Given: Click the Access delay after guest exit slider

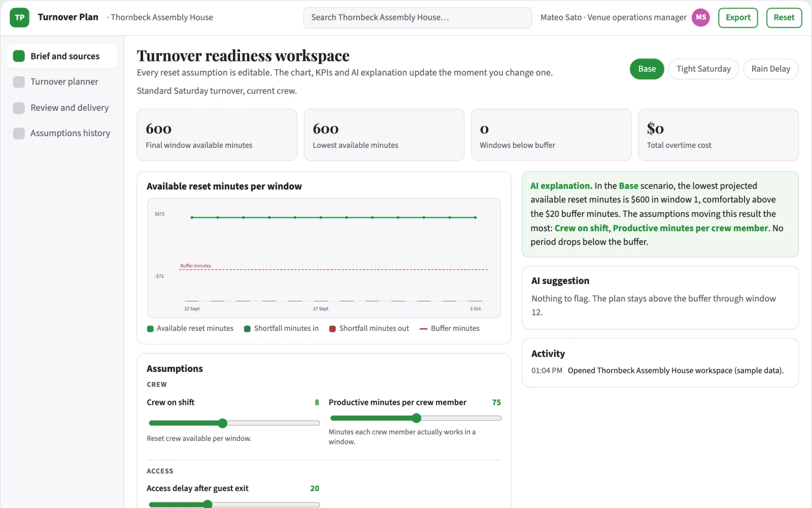Looking at the screenshot, I should (234, 504).
